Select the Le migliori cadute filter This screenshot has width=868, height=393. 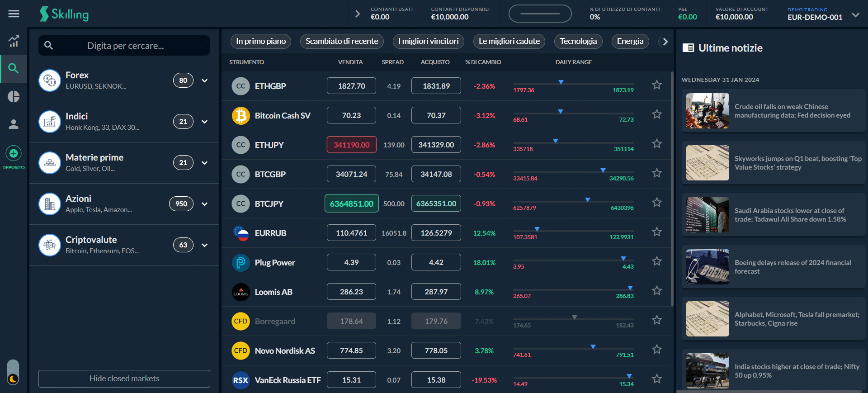[509, 41]
